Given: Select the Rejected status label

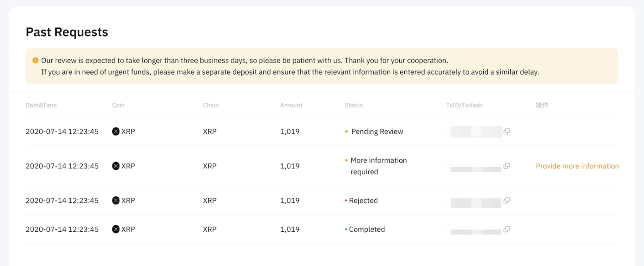Looking at the screenshot, I should (363, 201).
